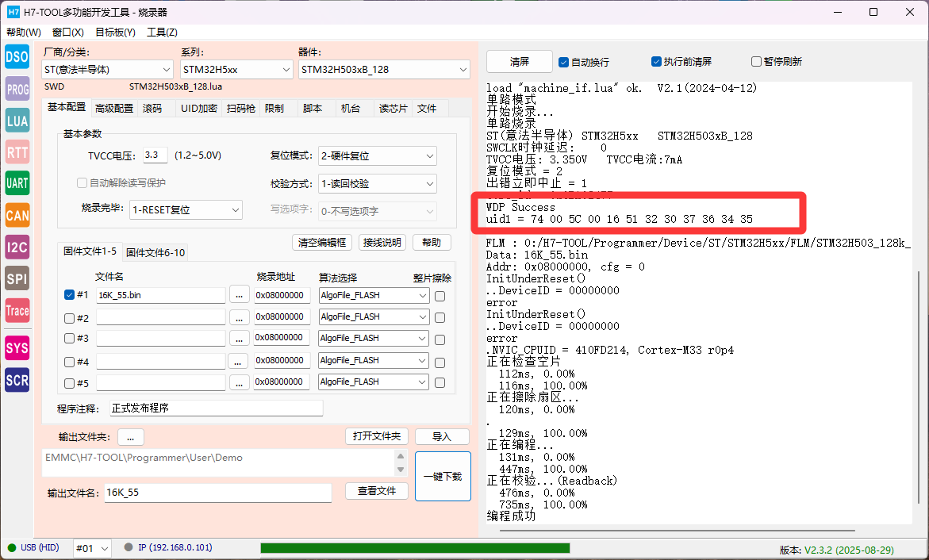Viewport: 929px width, 560px height.
Task: Switch to the 高级配置 tab
Action: (114, 109)
